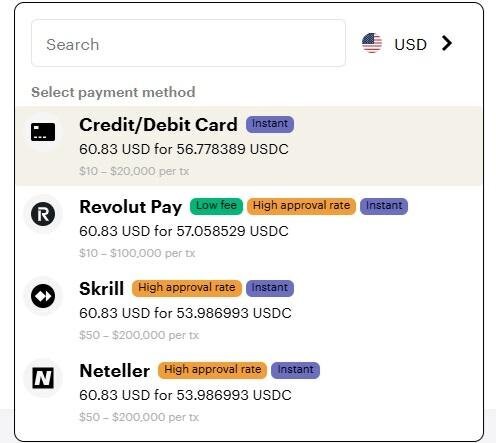
Task: Pick the Neteller payment method title
Action: [x=115, y=371]
